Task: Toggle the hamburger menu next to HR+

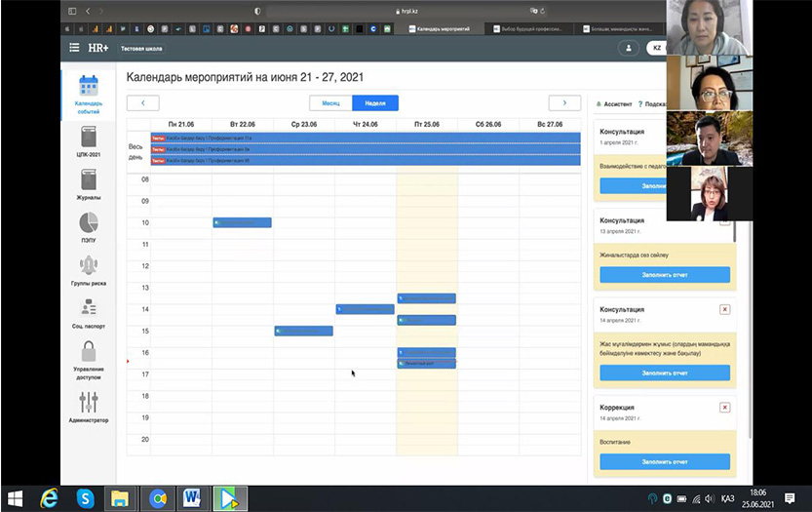Action: click(75, 48)
